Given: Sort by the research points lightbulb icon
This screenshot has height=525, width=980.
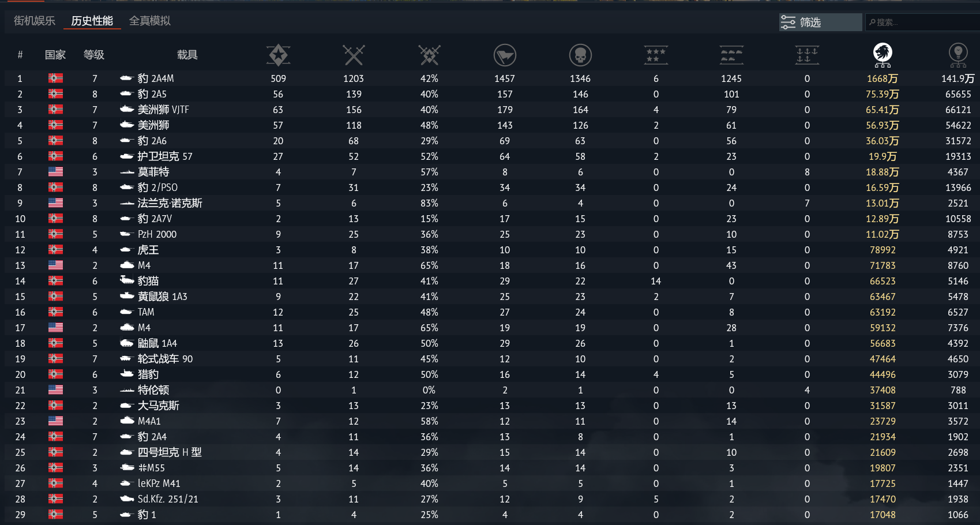Looking at the screenshot, I should (x=958, y=55).
